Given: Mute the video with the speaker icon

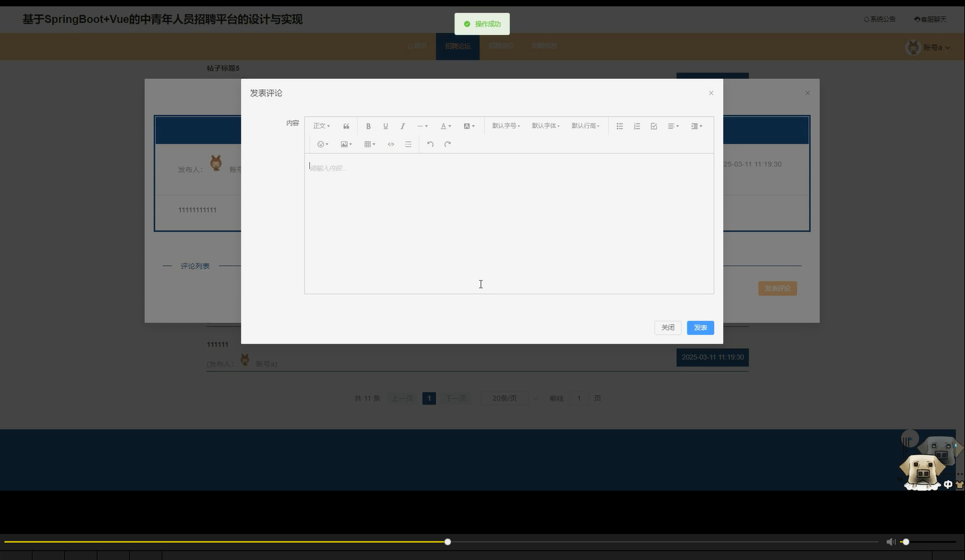Looking at the screenshot, I should (x=891, y=542).
